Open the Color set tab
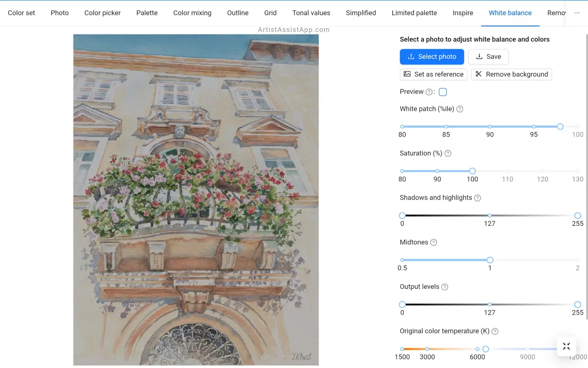This screenshot has height=368, width=588. [x=22, y=13]
